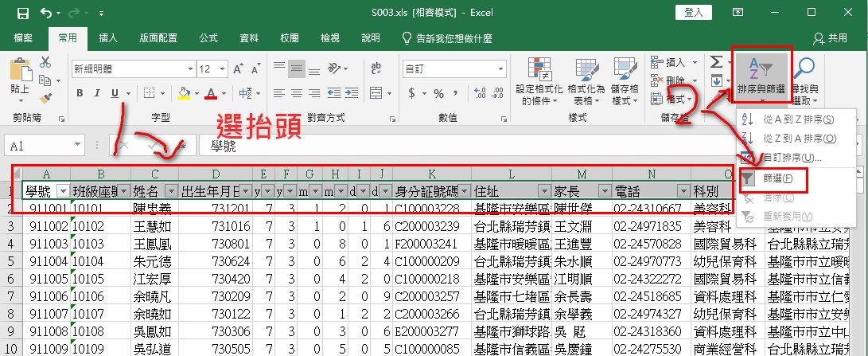This screenshot has height=356, width=868.
Task: Open the number format 自訂 dropdown
Action: click(x=501, y=69)
